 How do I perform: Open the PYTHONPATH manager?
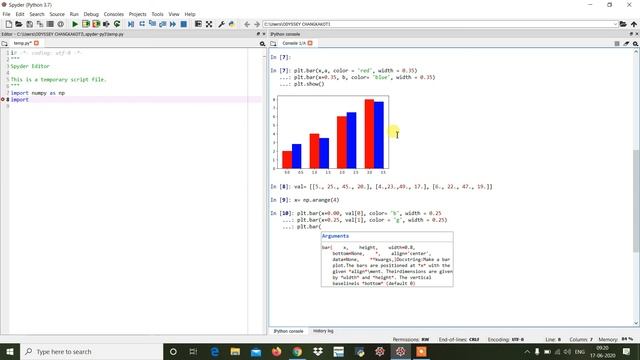(232, 24)
